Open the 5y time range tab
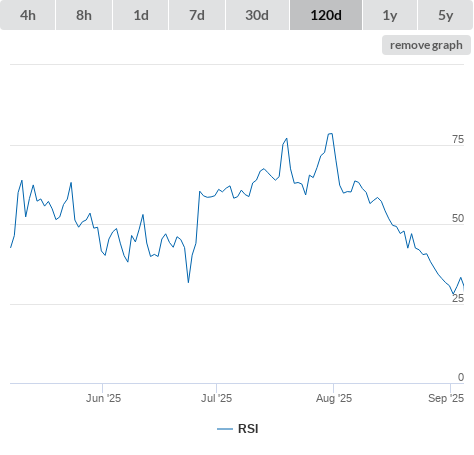The width and height of the screenshot is (474, 455). tap(445, 15)
